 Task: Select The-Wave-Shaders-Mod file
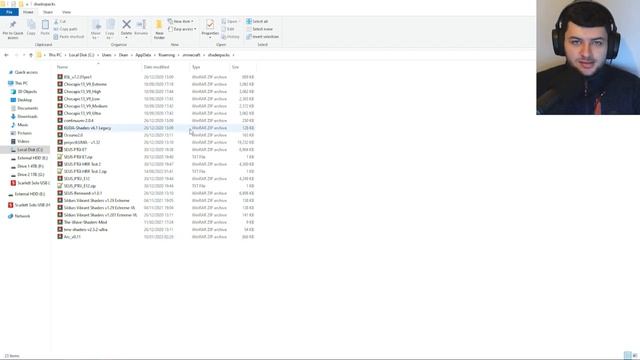[x=156, y=222]
